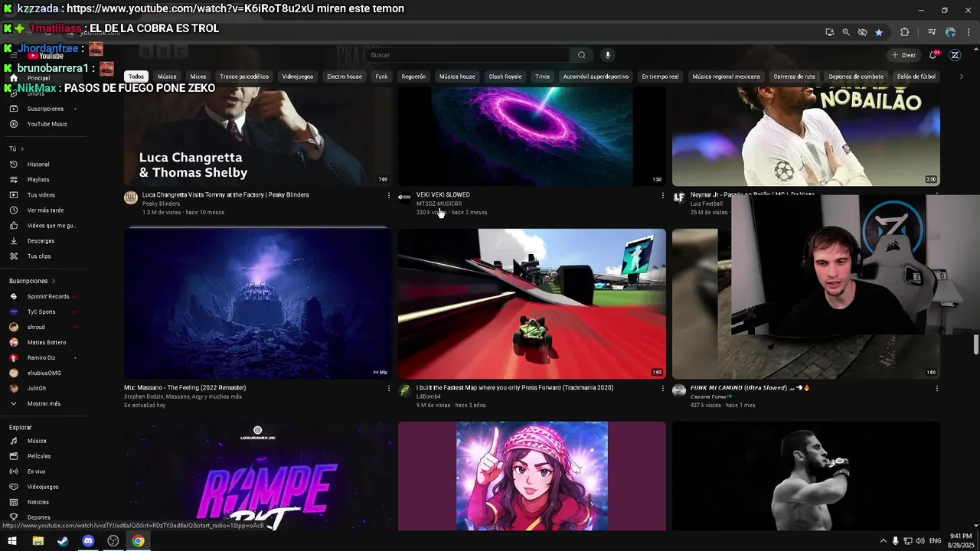Image resolution: width=980 pixels, height=551 pixels.
Task: Click the page vertical scrollbar thumb
Action: point(975,344)
